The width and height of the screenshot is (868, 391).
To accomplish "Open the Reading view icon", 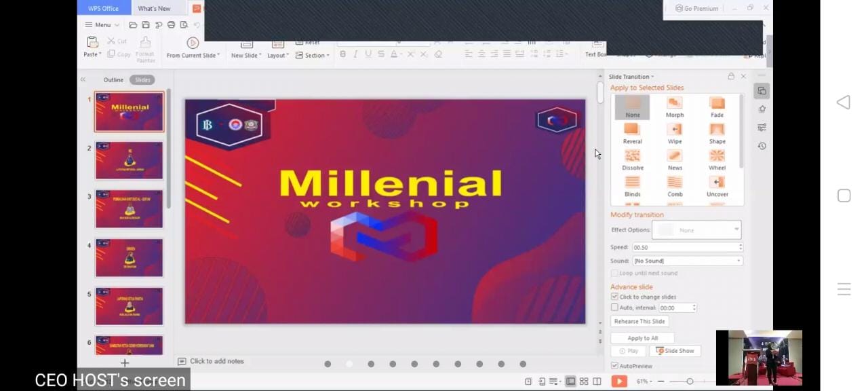I will pyautogui.click(x=596, y=381).
